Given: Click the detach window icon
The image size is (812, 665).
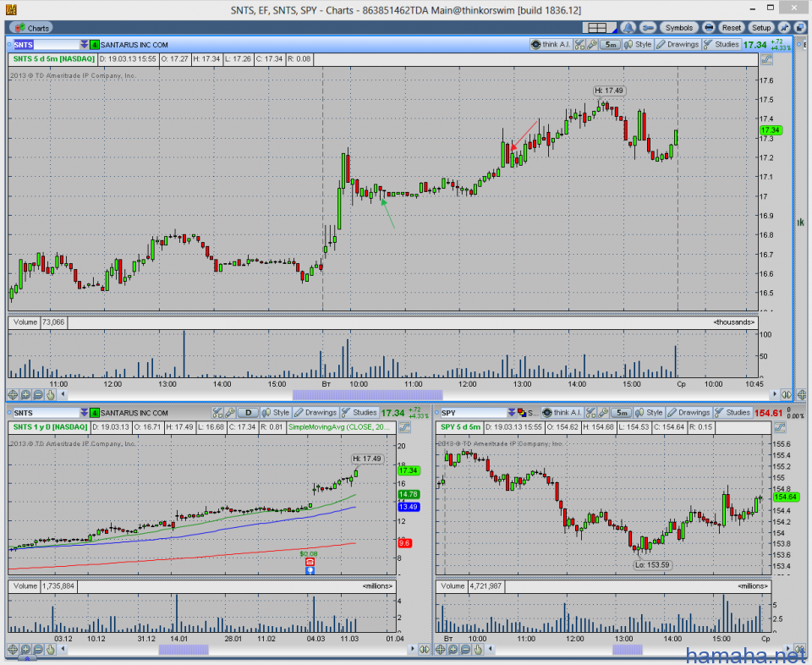Looking at the screenshot, I should click(x=799, y=28).
